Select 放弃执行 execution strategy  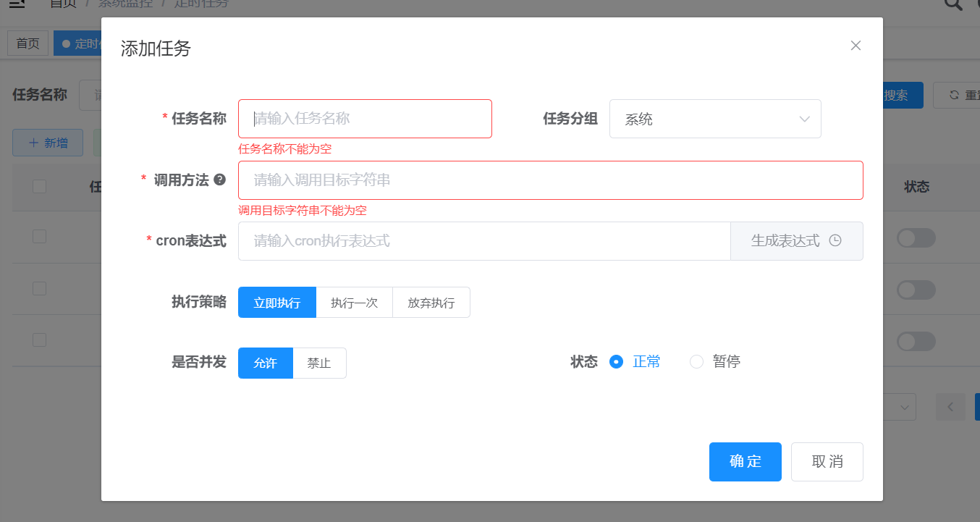pyautogui.click(x=431, y=303)
